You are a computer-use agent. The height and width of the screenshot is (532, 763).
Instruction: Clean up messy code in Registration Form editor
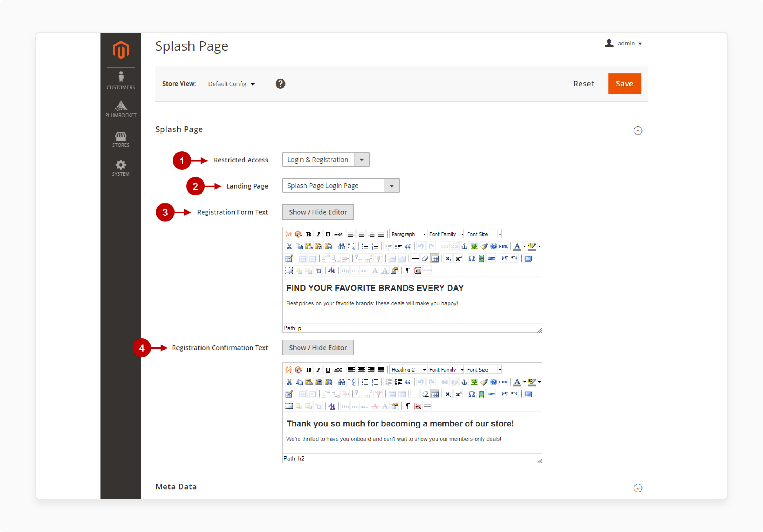coord(484,246)
